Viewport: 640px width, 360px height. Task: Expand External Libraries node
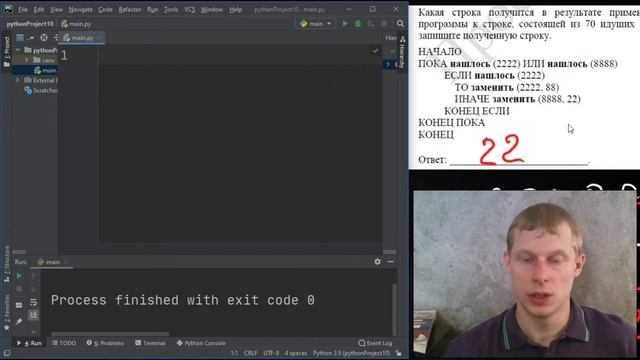[x=18, y=80]
